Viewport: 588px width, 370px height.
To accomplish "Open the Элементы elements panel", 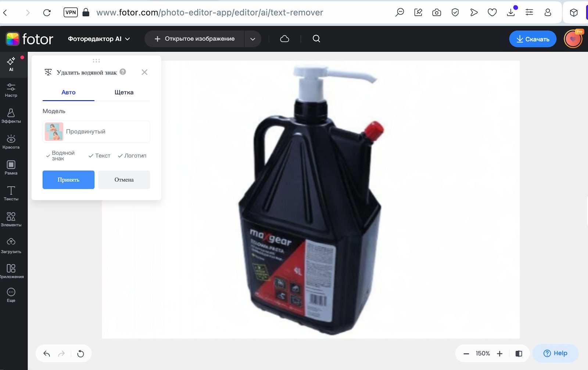I will [11, 220].
